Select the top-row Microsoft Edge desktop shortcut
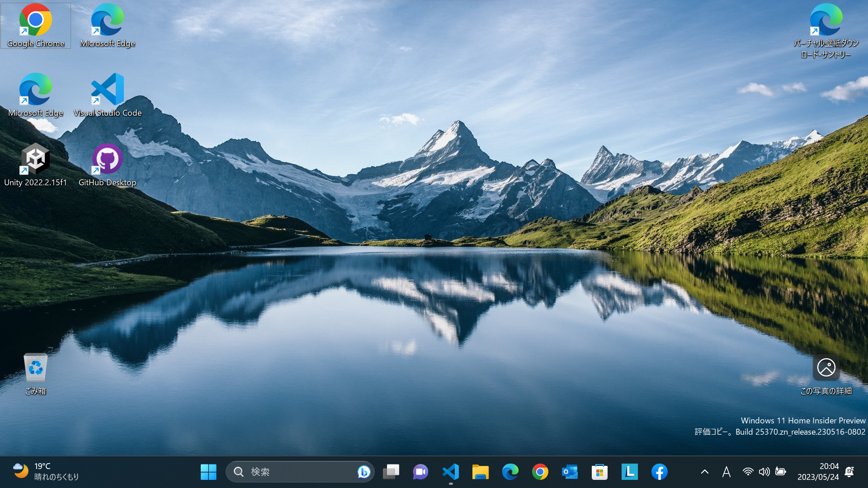Screen dimensions: 868x488 click(108, 26)
